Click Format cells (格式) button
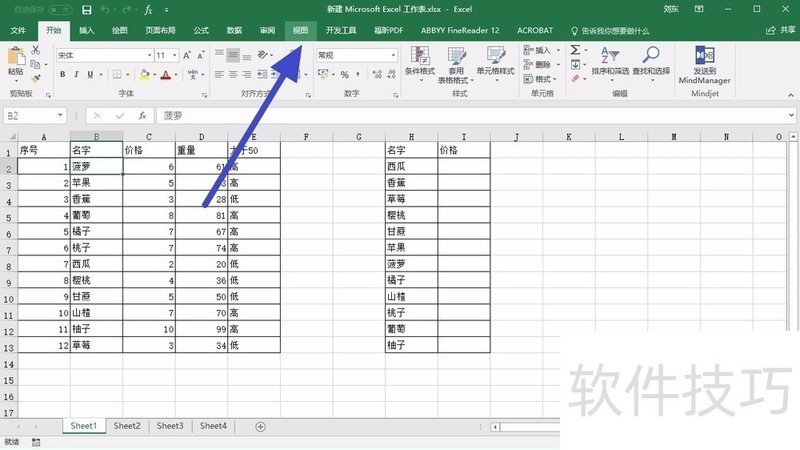The width and height of the screenshot is (800, 450). [540, 79]
